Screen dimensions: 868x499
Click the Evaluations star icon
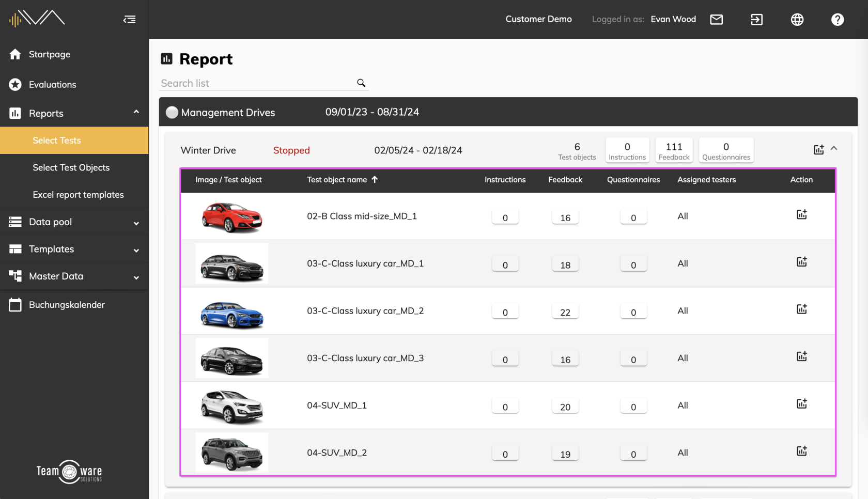[15, 84]
